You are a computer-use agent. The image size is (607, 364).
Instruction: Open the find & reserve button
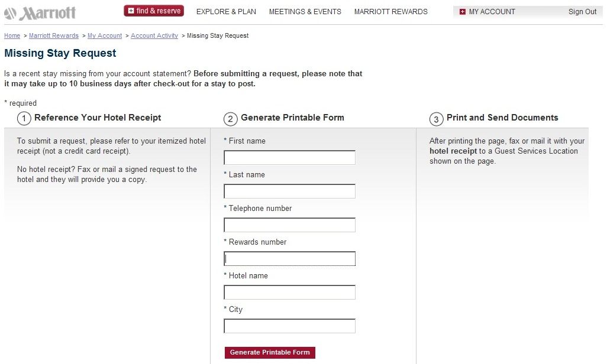point(154,11)
